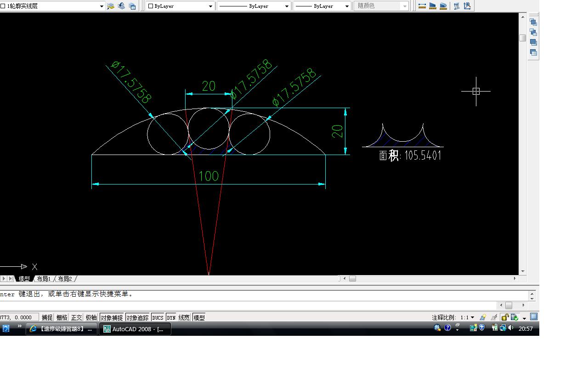Click the Layer Previous icon
The height and width of the screenshot is (368, 588).
click(x=121, y=6)
